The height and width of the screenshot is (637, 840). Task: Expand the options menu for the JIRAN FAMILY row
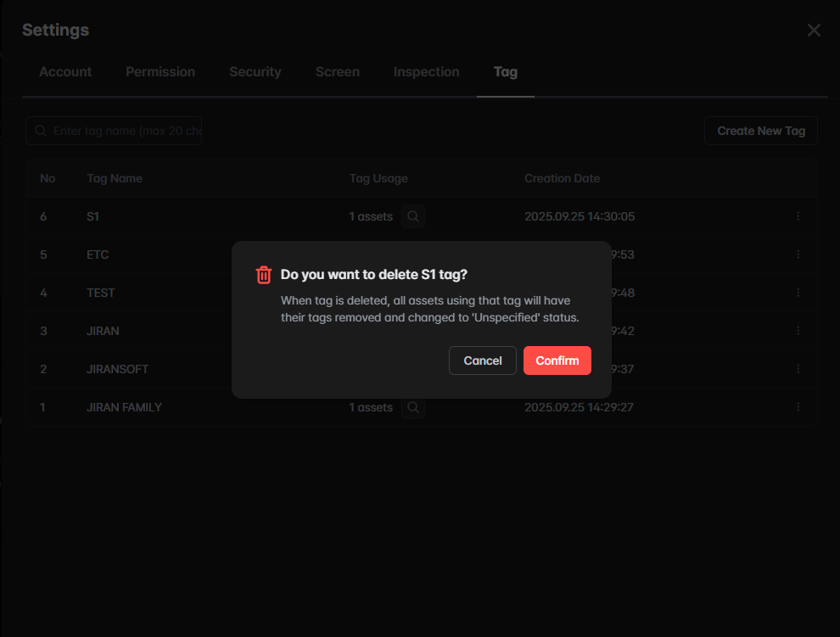point(798,407)
